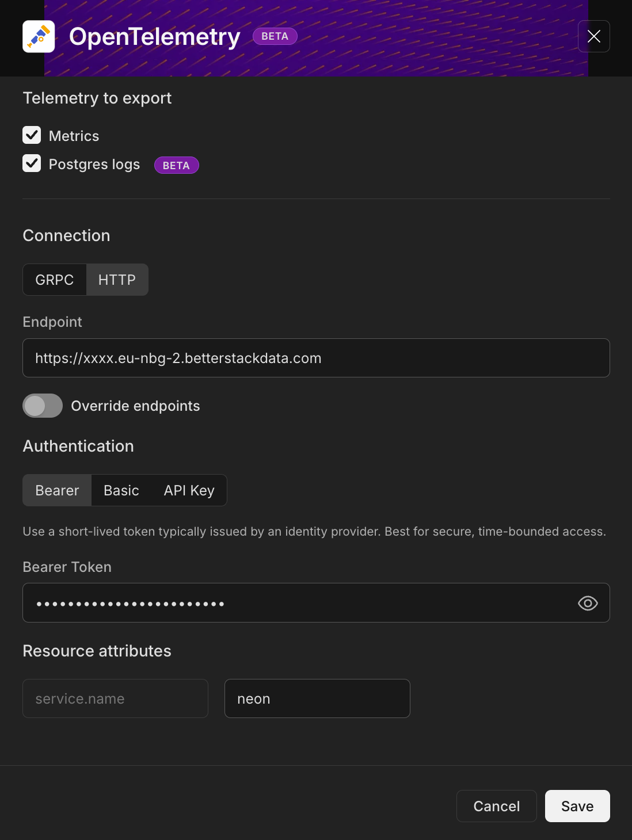Viewport: 632px width, 840px height.
Task: Switch connection to GRPC
Action: 55,280
